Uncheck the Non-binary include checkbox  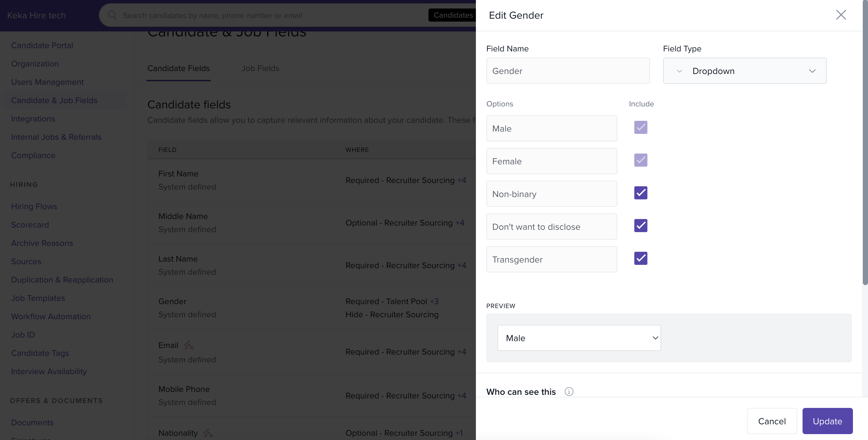point(641,193)
